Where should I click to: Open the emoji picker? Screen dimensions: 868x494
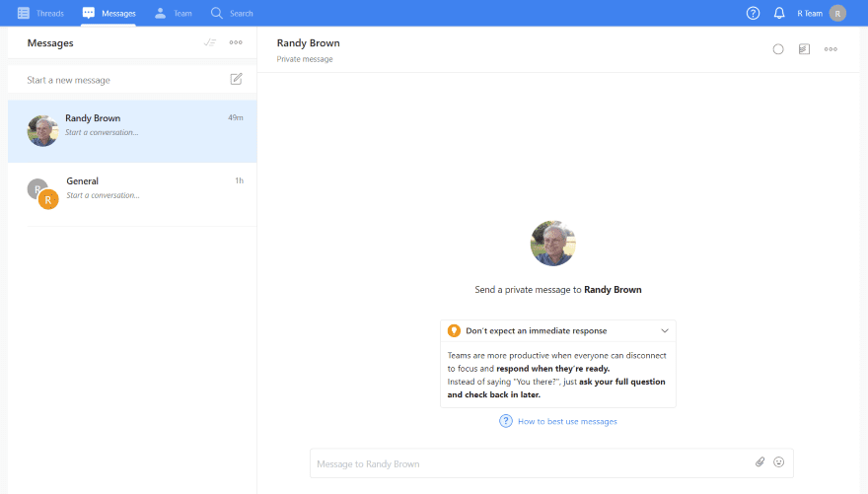pos(778,462)
